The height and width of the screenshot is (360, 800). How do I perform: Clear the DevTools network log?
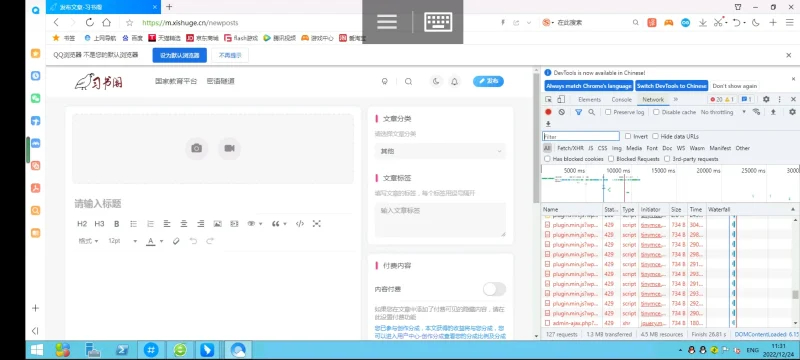(x=562, y=112)
